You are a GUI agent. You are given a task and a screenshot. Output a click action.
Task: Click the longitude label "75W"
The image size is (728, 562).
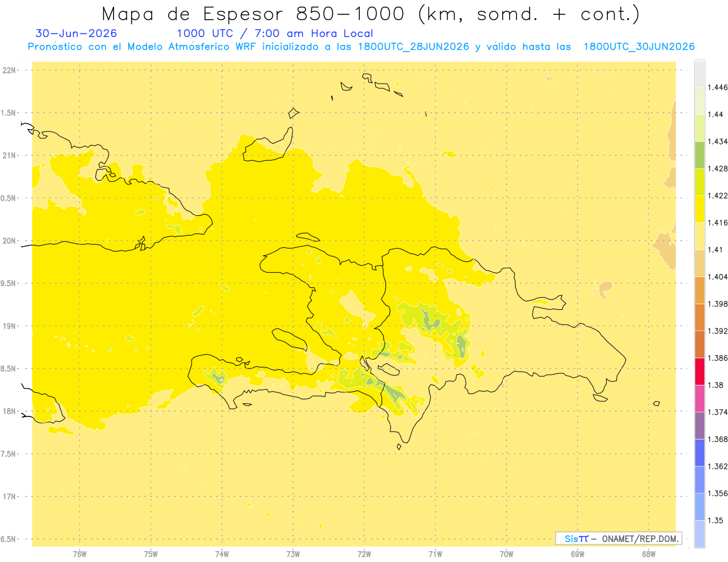150,554
